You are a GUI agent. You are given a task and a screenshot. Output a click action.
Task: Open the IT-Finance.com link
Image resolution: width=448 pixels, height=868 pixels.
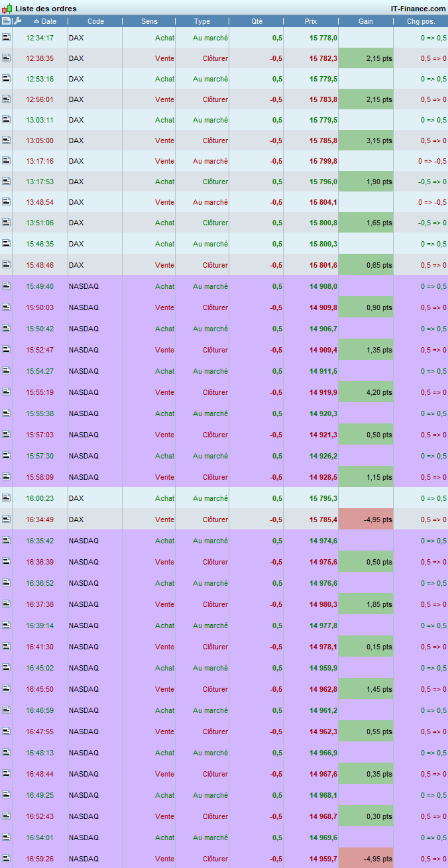tap(418, 9)
